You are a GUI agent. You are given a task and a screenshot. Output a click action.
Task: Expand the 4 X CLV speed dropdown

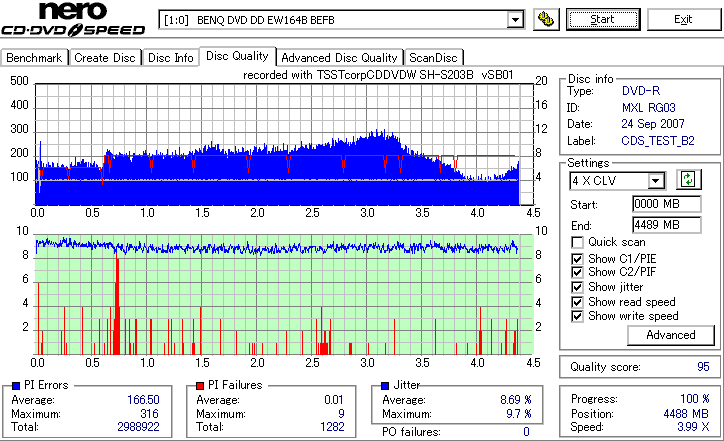(x=655, y=181)
